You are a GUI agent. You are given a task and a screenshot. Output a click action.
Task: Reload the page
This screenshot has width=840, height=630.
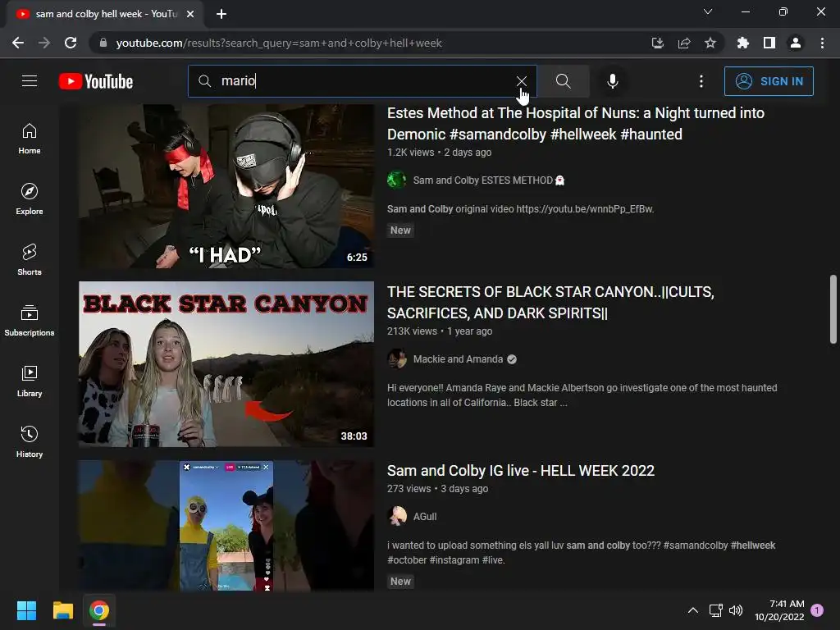(x=71, y=43)
